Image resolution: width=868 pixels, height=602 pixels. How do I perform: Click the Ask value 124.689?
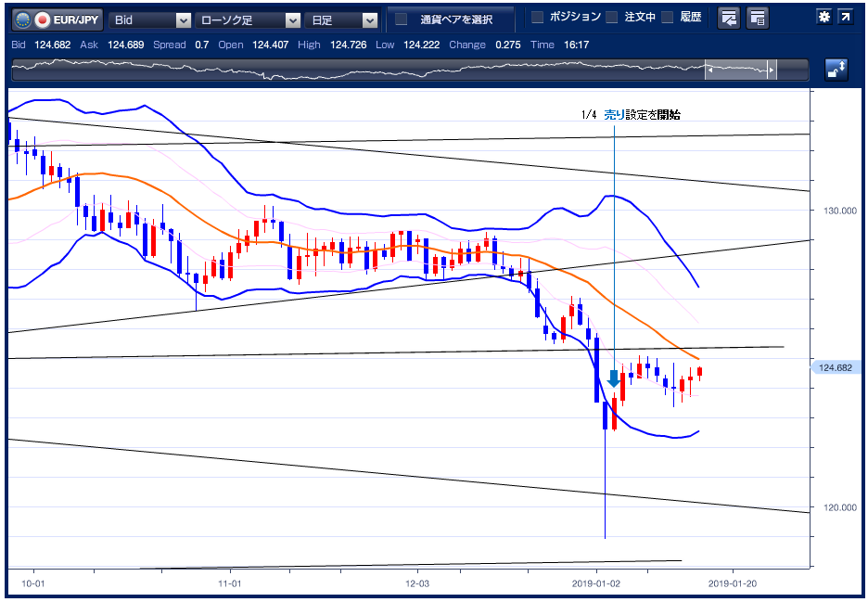click(126, 45)
